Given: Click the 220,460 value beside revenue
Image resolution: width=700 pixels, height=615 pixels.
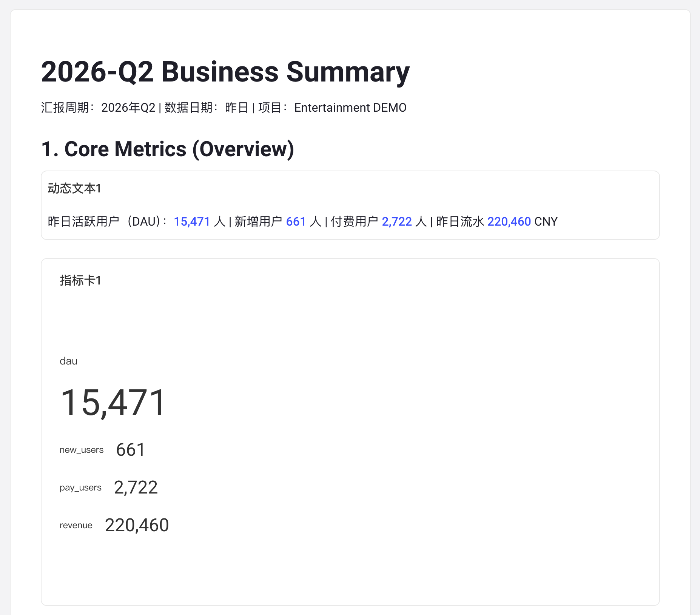Looking at the screenshot, I should 137,525.
